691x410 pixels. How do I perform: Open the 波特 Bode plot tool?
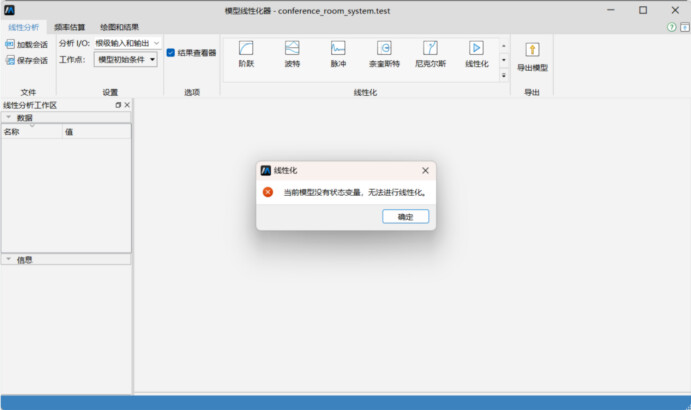click(x=292, y=54)
